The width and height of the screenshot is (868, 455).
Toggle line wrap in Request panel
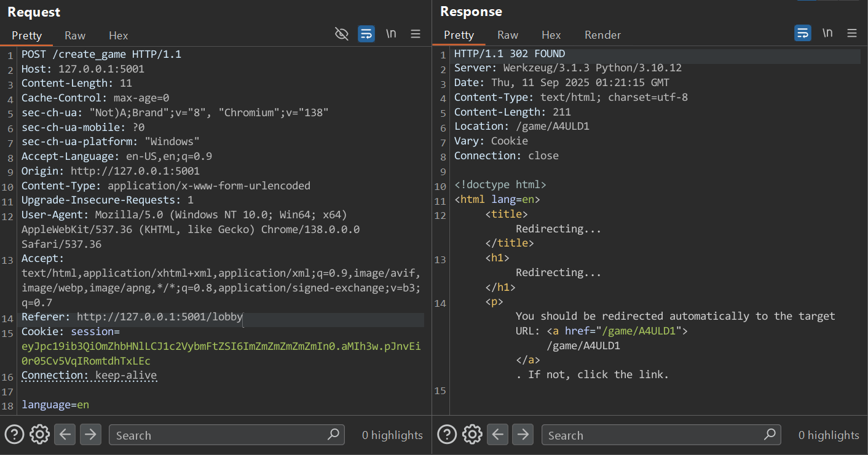366,34
